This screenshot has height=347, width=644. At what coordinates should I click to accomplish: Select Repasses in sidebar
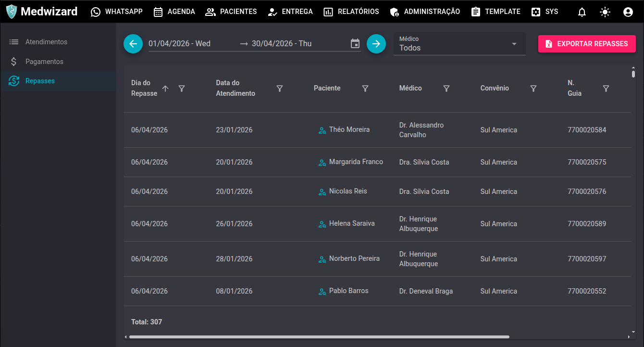coord(58,81)
